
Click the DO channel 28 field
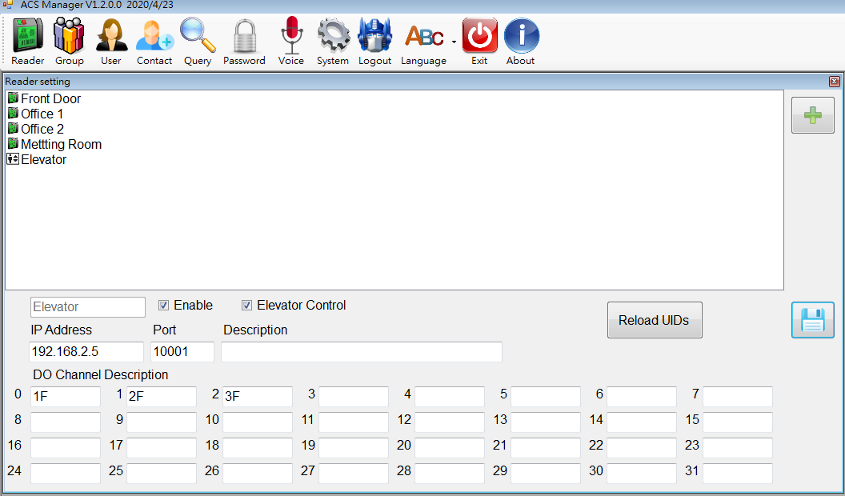(449, 473)
